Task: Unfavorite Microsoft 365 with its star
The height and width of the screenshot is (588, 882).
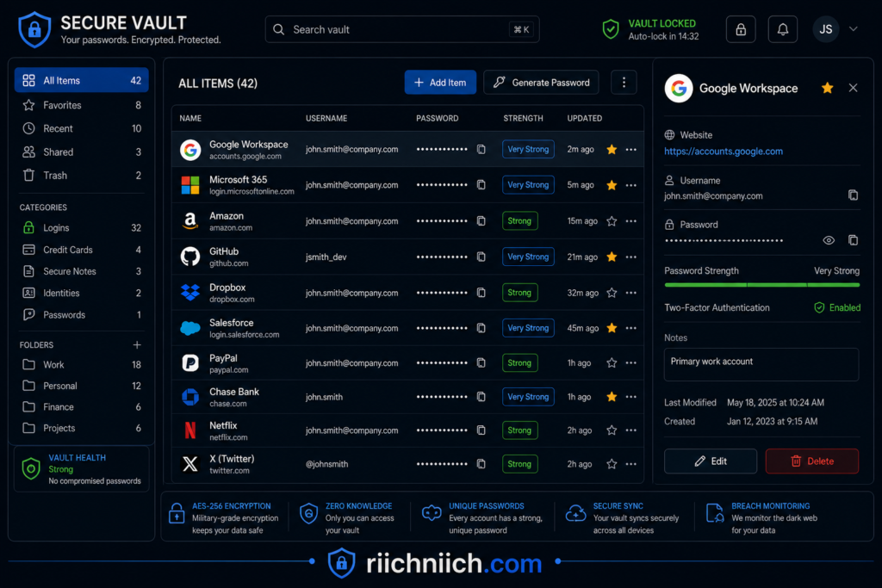Action: click(612, 185)
